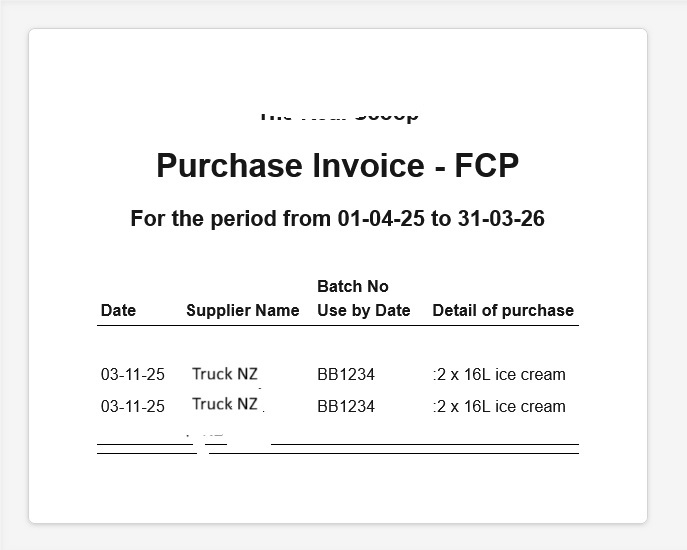Screen dimensions: 687x550
Task: Click the Purchase Invoice - FCP heading
Action: point(337,166)
